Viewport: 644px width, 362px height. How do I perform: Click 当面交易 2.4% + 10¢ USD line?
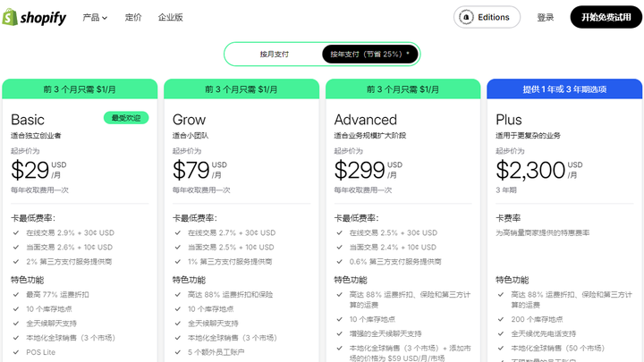coord(393,247)
